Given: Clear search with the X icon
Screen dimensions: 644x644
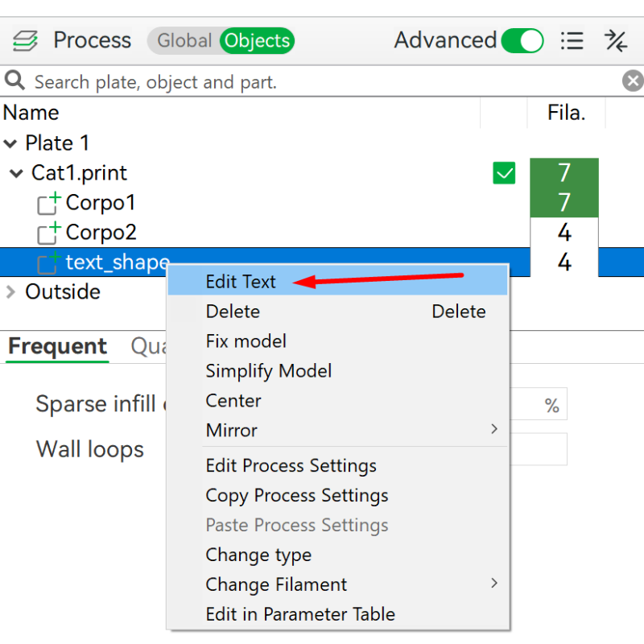Looking at the screenshot, I should (633, 81).
